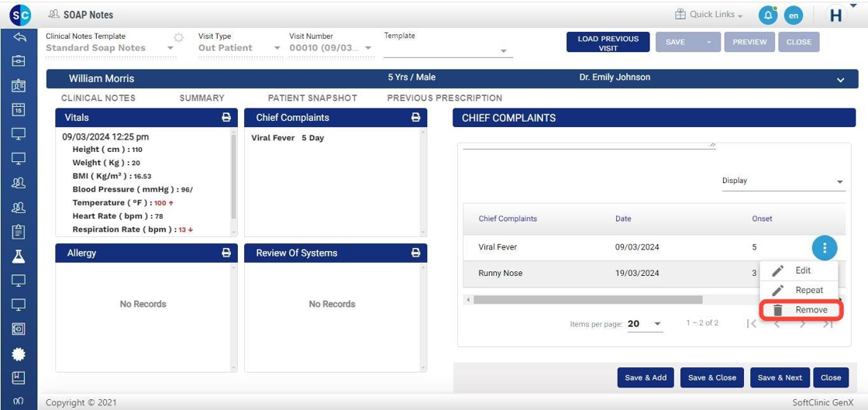Click the Load Previous Visit button

(608, 43)
